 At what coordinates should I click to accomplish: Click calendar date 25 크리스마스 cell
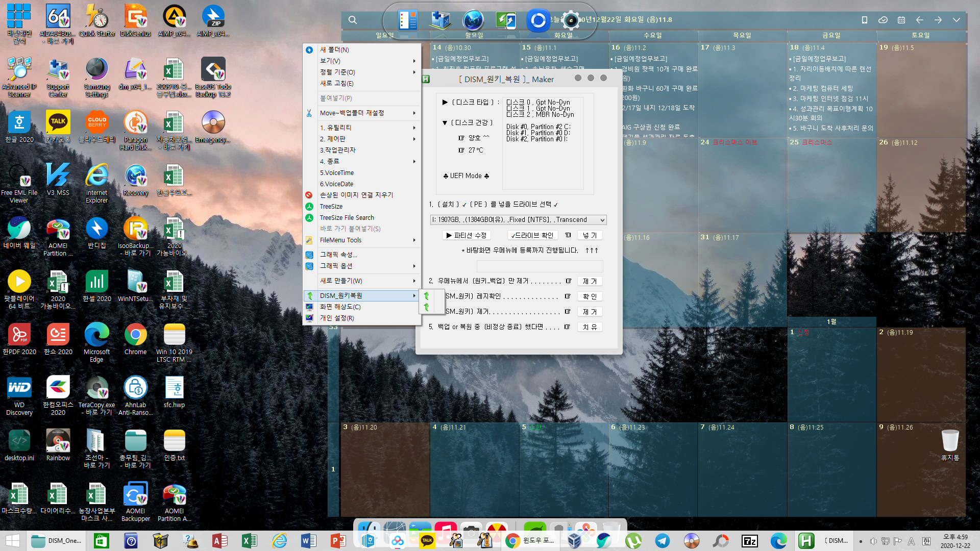click(x=831, y=185)
